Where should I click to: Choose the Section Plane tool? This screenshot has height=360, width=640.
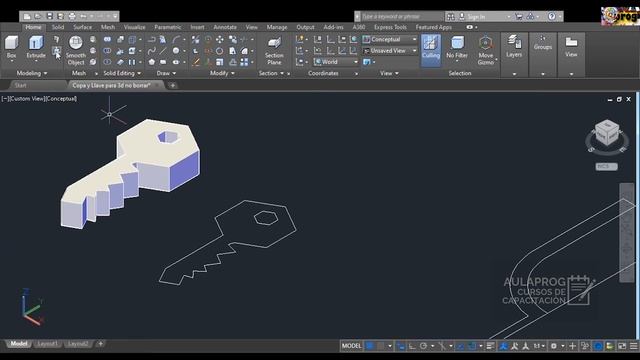coord(274,51)
